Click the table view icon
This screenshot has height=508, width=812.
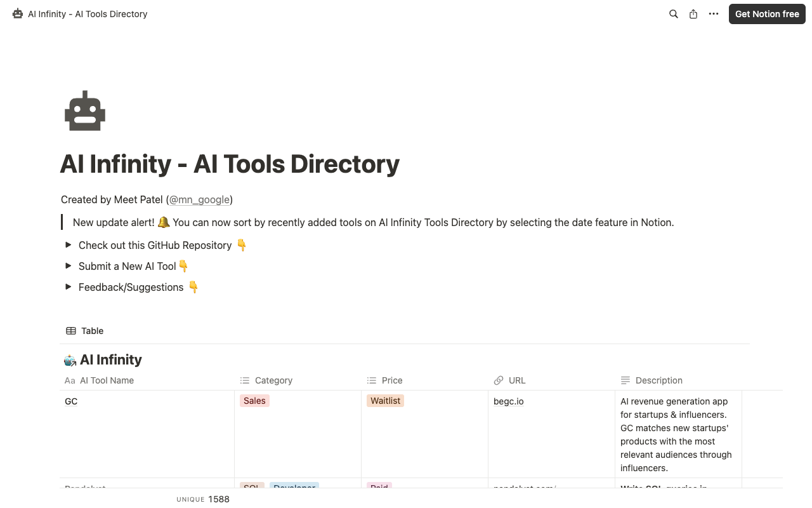[71, 331]
